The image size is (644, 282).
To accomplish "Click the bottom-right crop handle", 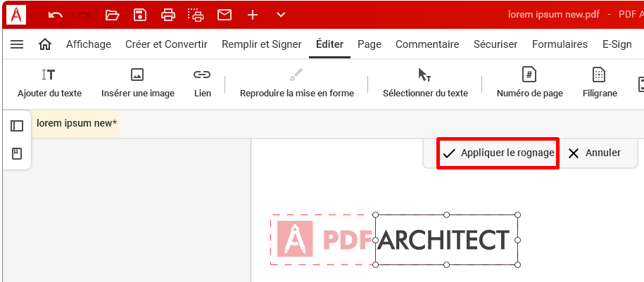I will point(517,264).
